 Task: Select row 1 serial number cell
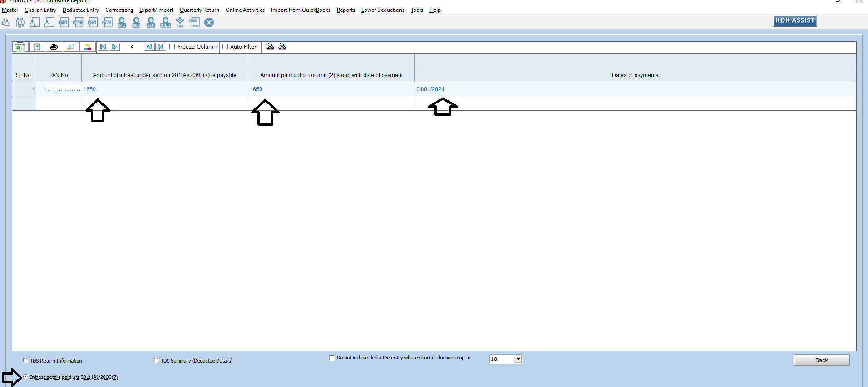[x=24, y=89]
